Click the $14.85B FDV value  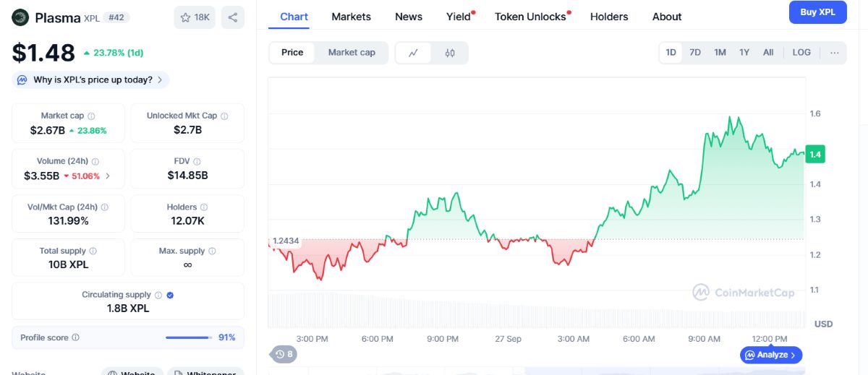[187, 176]
